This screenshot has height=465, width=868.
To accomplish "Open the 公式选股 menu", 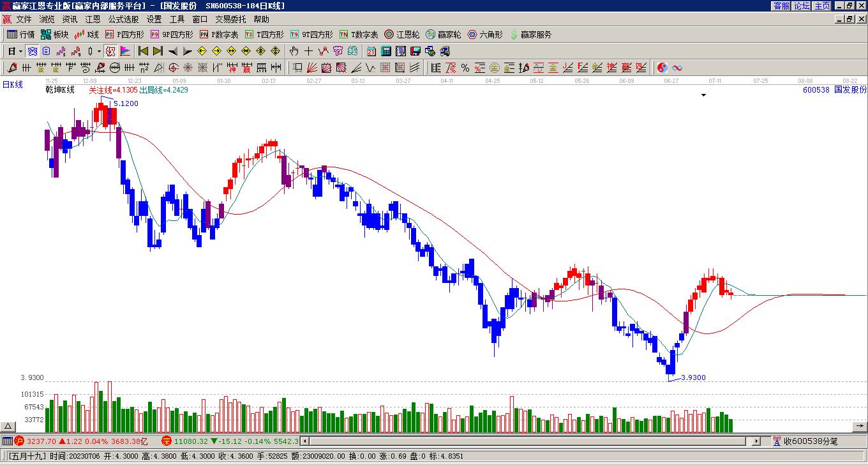I will pos(123,19).
